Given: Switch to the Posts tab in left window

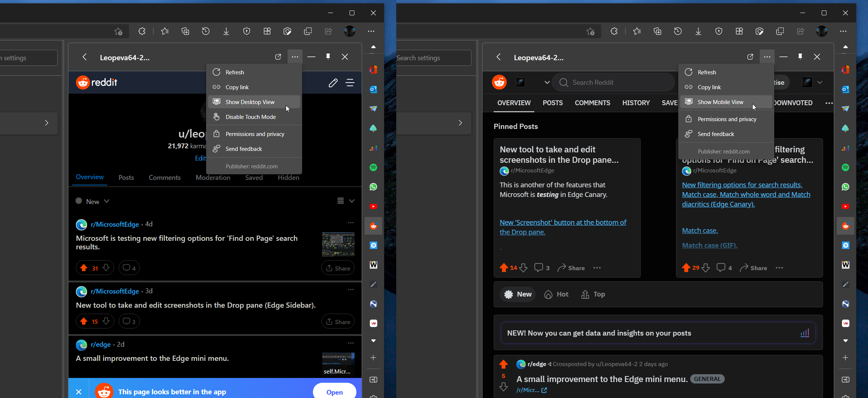Looking at the screenshot, I should pyautogui.click(x=126, y=178).
